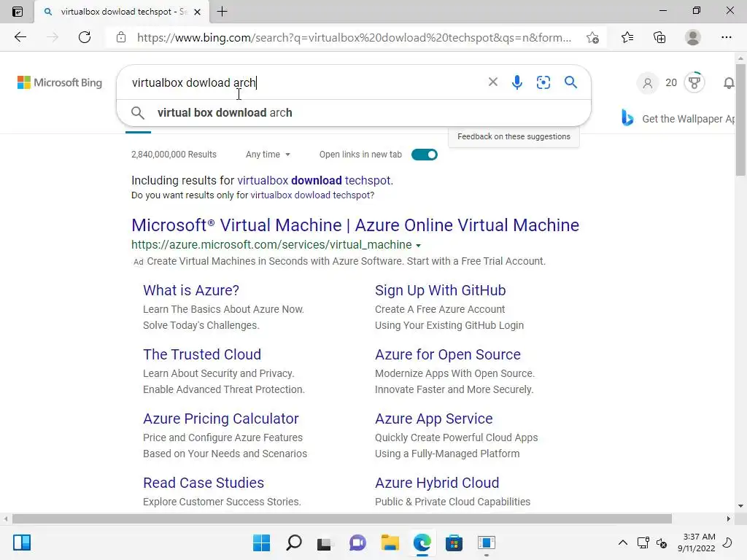Image resolution: width=747 pixels, height=560 pixels.
Task: Toggle Open links in new tab switch
Action: pos(424,155)
